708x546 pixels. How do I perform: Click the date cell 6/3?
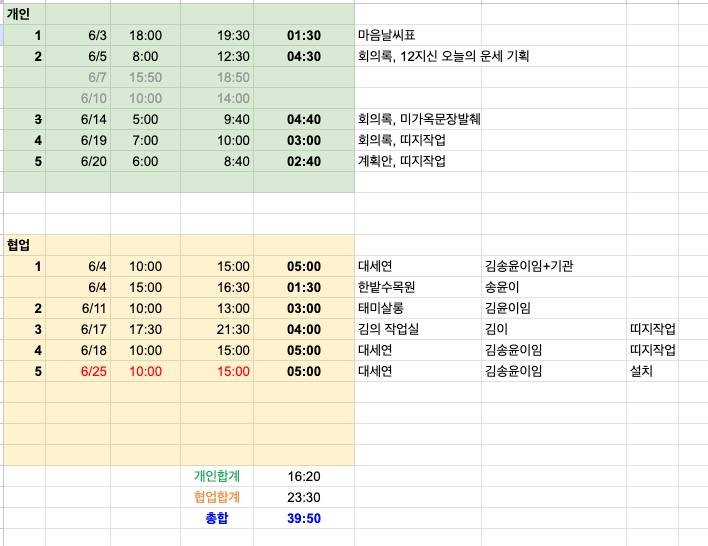pyautogui.click(x=78, y=35)
